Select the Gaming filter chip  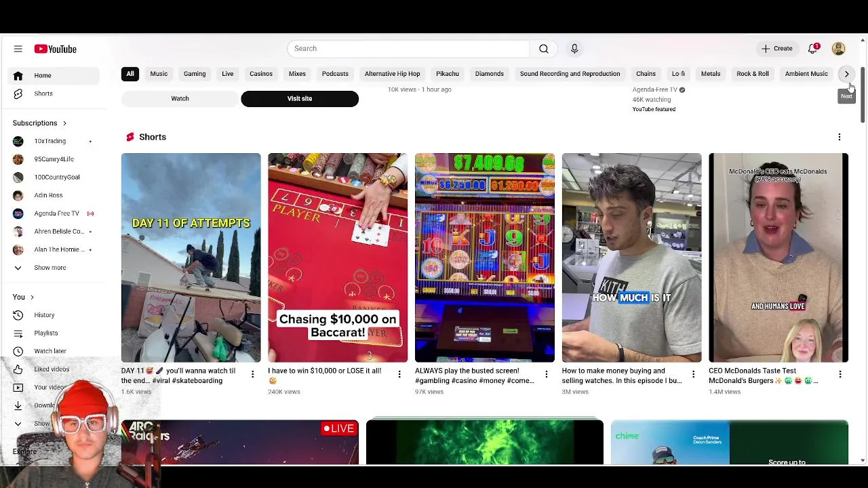point(195,74)
